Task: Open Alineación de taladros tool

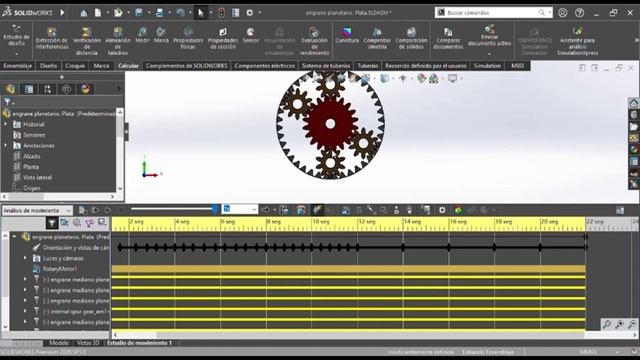Action: [x=118, y=41]
